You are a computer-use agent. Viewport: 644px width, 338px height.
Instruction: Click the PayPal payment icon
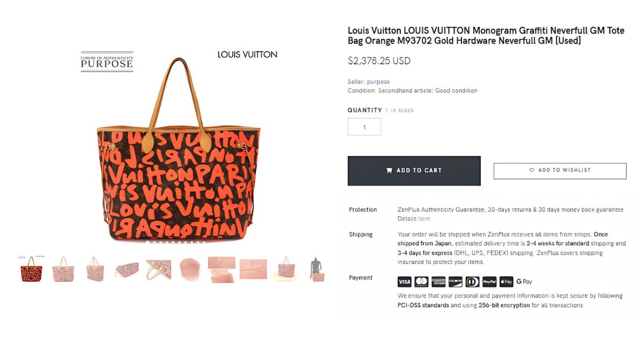(x=489, y=282)
